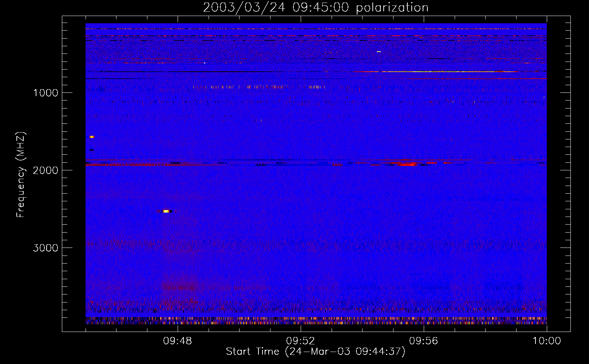Click the 'Start Time (24-Mar-03 09:44:37)' label
The image size is (589, 364).
click(x=316, y=352)
